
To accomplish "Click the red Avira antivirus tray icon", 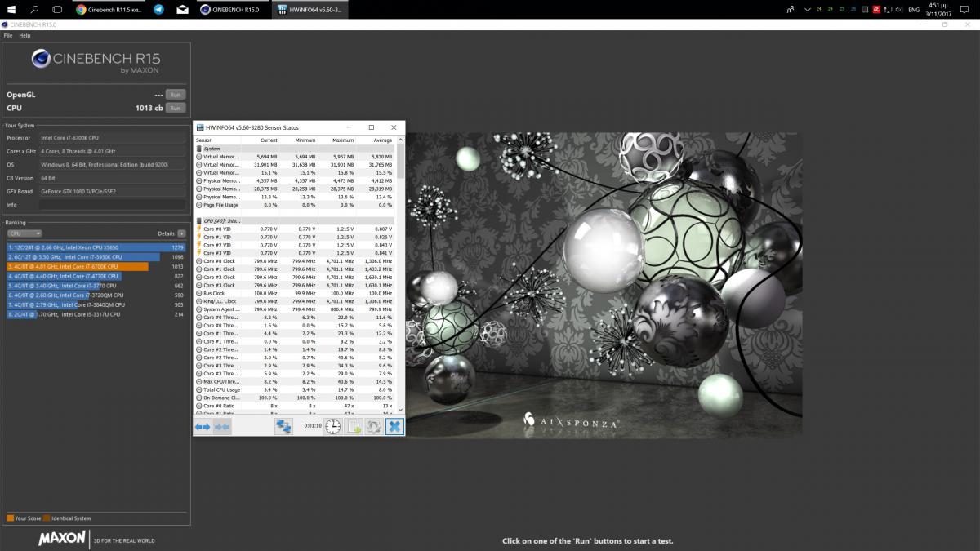I will pyautogui.click(x=876, y=9).
